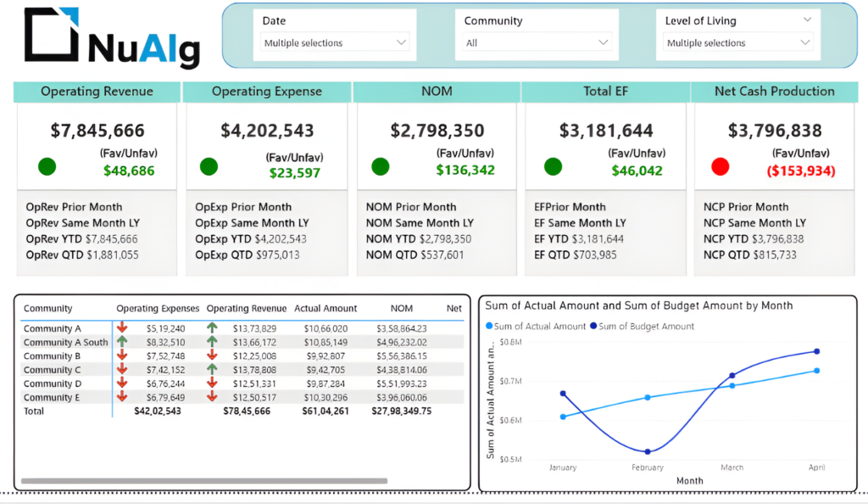This screenshot has width=868, height=504.
Task: Click the March budget amount data point
Action: click(732, 376)
